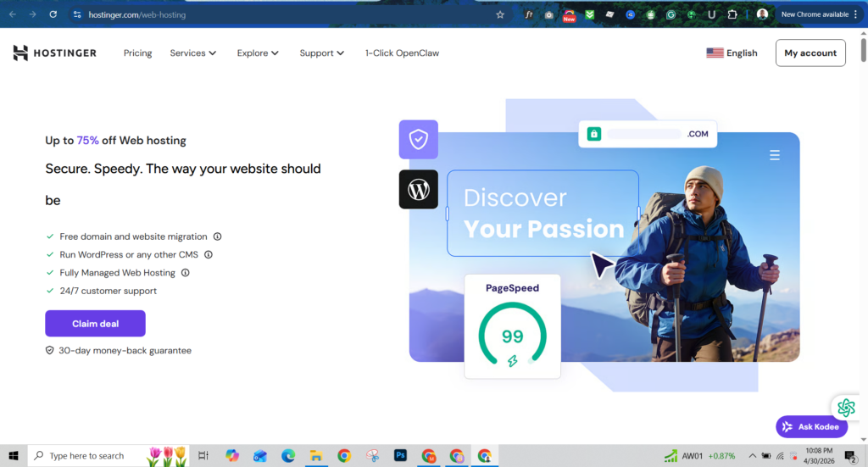This screenshot has height=467, width=868.
Task: Show info for Fully Managed Web Hosting
Action: (186, 273)
